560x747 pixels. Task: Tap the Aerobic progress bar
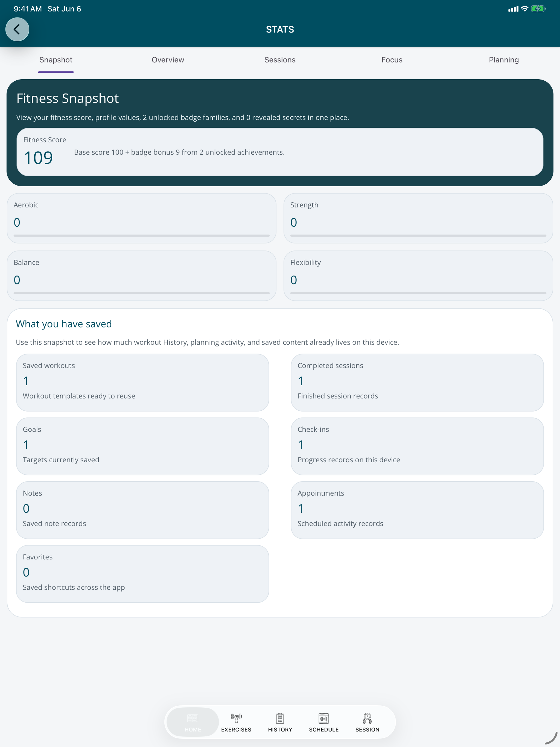pos(142,235)
